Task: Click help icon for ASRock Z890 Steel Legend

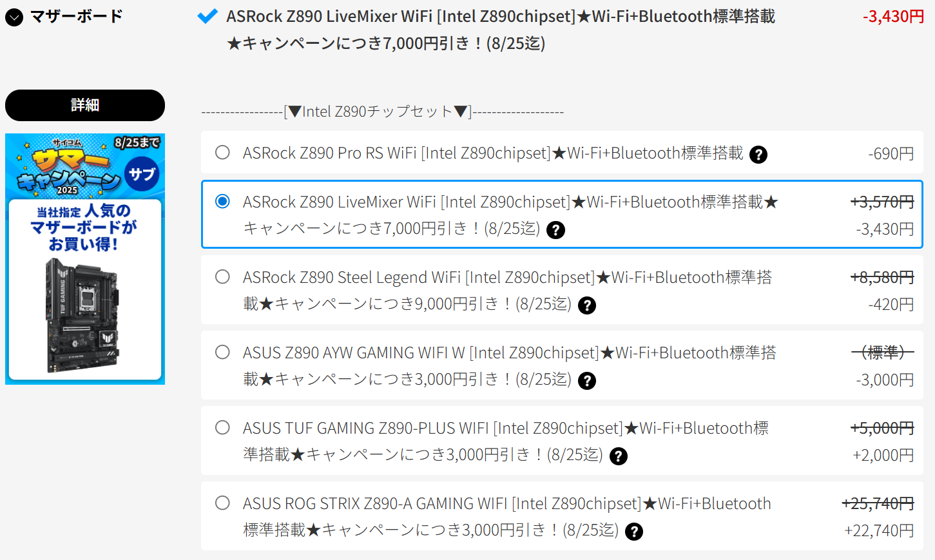Action: [586, 305]
